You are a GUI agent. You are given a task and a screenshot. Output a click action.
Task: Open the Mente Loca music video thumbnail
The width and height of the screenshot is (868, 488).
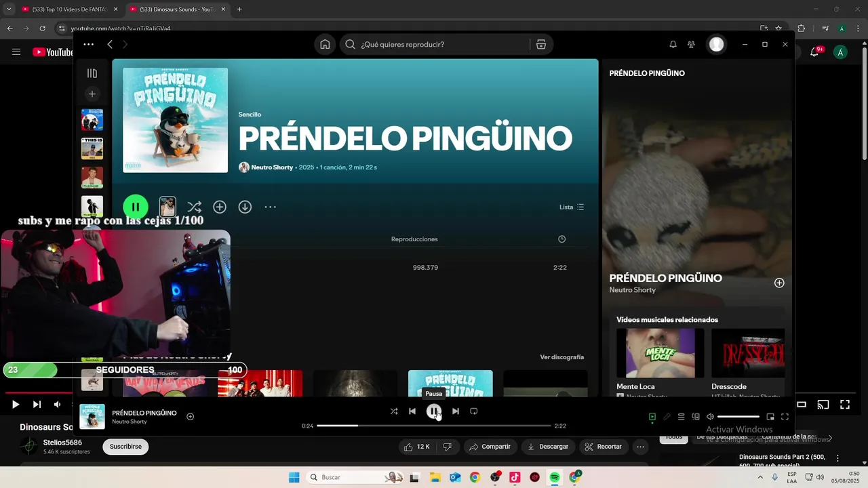[660, 353]
